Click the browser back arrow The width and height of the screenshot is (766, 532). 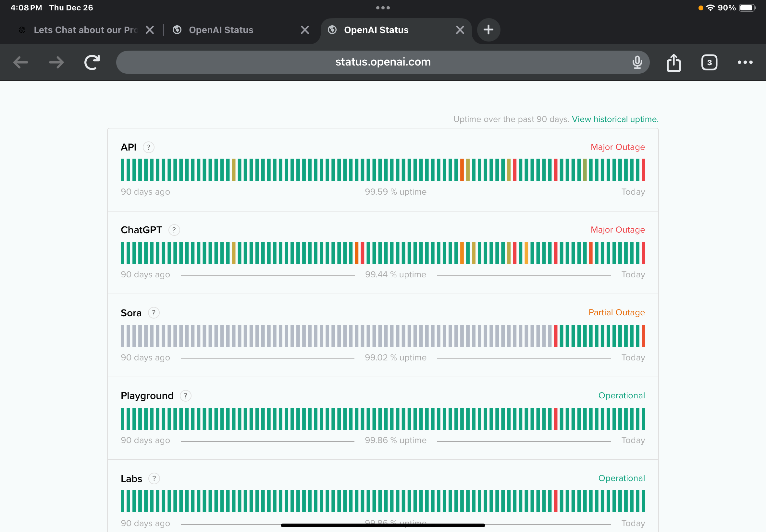point(21,62)
